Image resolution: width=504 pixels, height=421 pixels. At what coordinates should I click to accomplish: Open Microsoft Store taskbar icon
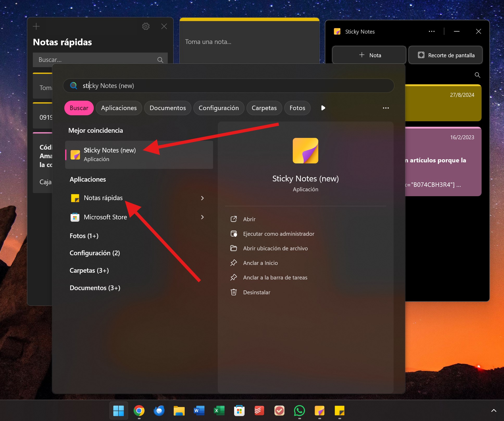(239, 411)
